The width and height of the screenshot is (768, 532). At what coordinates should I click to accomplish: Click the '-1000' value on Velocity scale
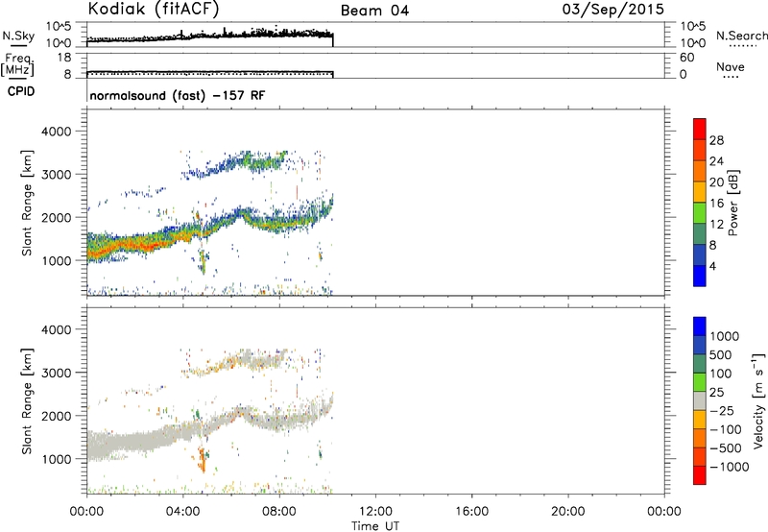[x=729, y=467]
